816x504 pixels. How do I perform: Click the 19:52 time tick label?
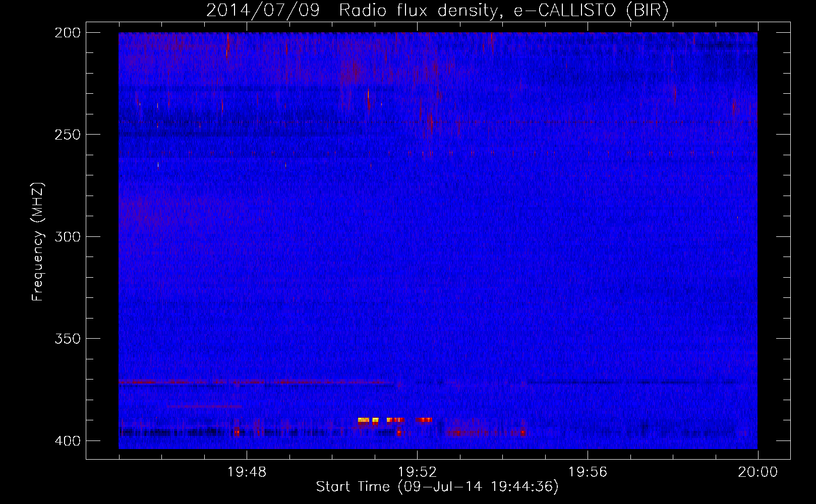click(417, 472)
